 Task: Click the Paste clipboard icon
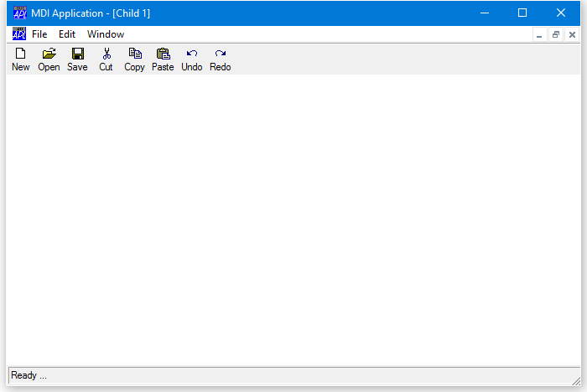pyautogui.click(x=163, y=54)
